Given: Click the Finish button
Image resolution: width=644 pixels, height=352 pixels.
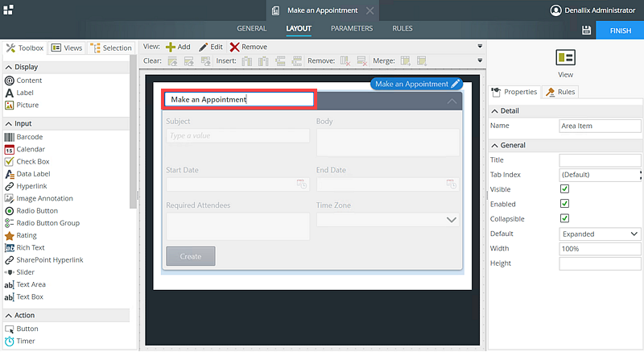Looking at the screenshot, I should (x=620, y=30).
